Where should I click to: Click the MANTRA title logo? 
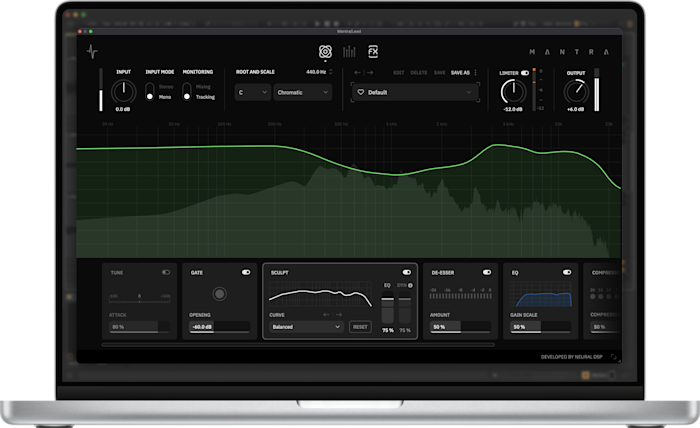[569, 52]
